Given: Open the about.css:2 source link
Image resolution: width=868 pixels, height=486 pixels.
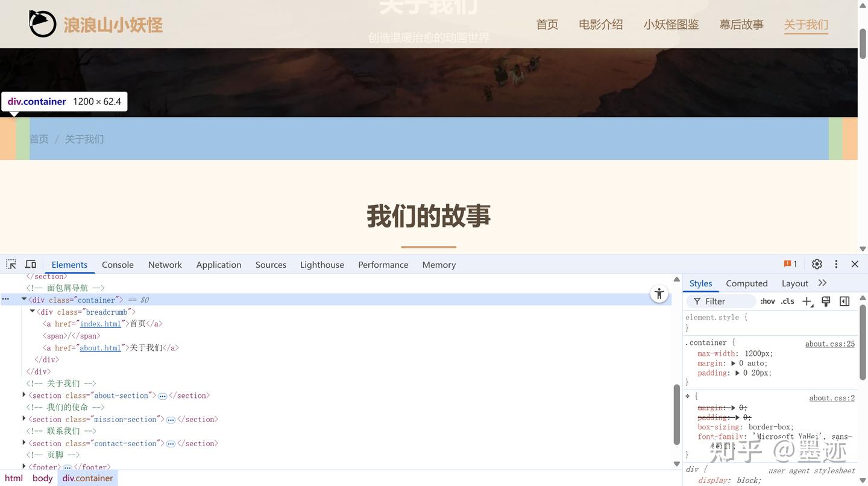Looking at the screenshot, I should 832,398.
